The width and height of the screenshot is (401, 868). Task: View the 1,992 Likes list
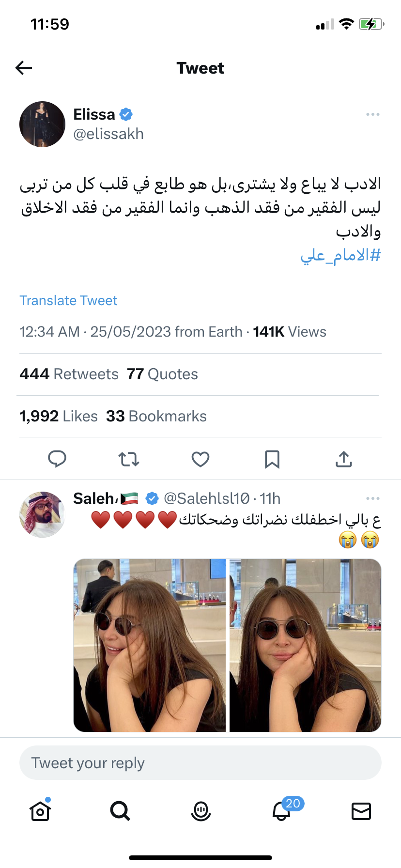coord(59,416)
